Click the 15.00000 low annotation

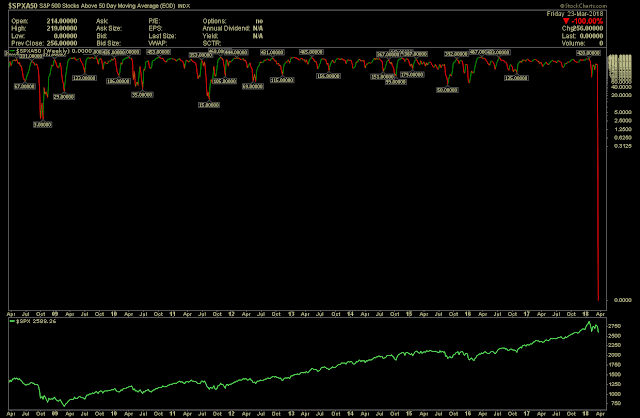point(209,105)
